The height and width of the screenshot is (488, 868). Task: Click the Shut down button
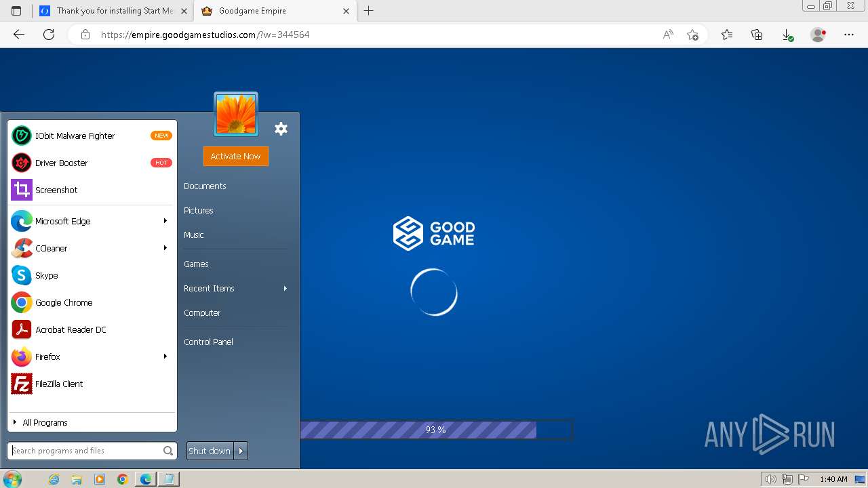210,451
